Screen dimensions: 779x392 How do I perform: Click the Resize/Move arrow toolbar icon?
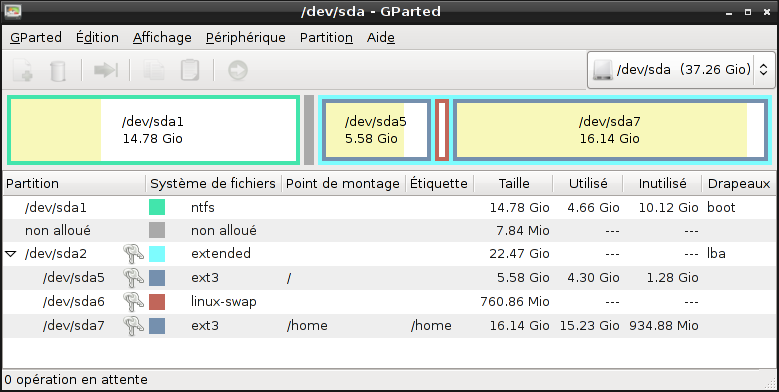106,70
